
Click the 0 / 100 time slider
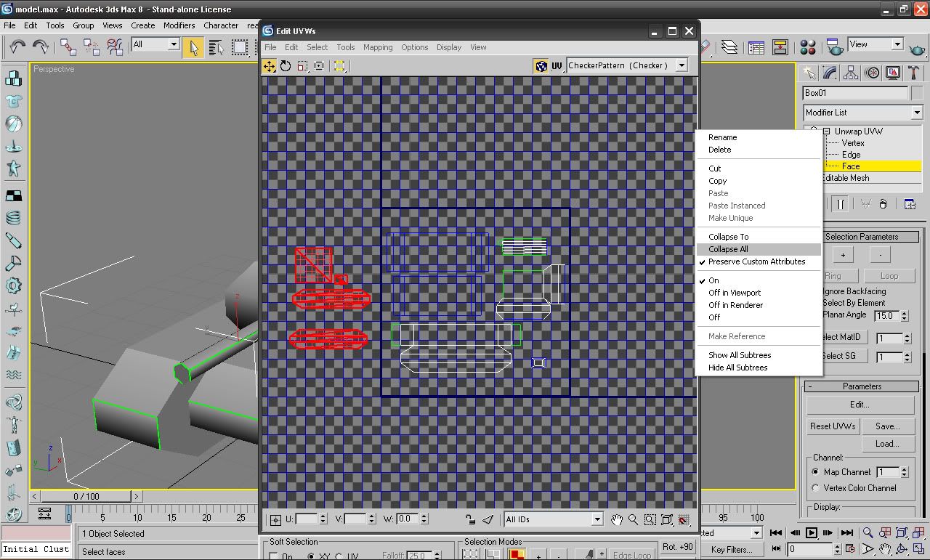point(86,497)
